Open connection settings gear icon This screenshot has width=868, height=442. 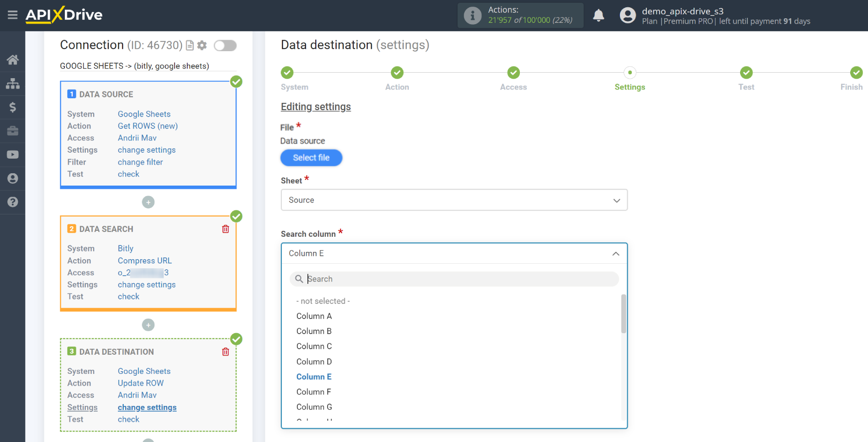(x=202, y=45)
